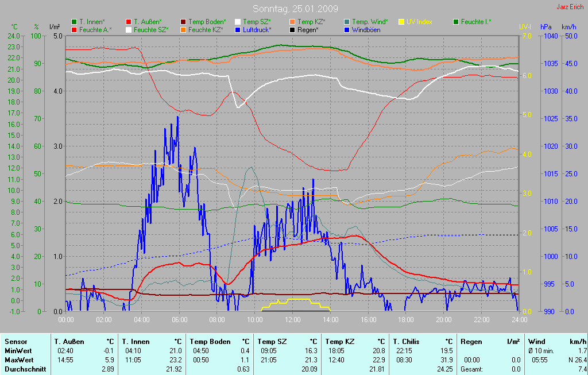The width and height of the screenshot is (588, 375).
Task: Click the '12:00' time axis label
Action: (x=292, y=320)
